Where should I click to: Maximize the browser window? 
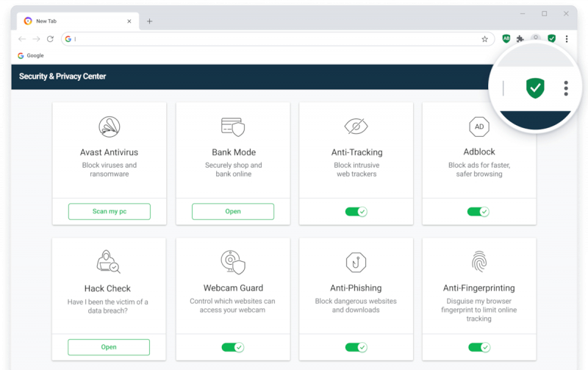pos(544,14)
